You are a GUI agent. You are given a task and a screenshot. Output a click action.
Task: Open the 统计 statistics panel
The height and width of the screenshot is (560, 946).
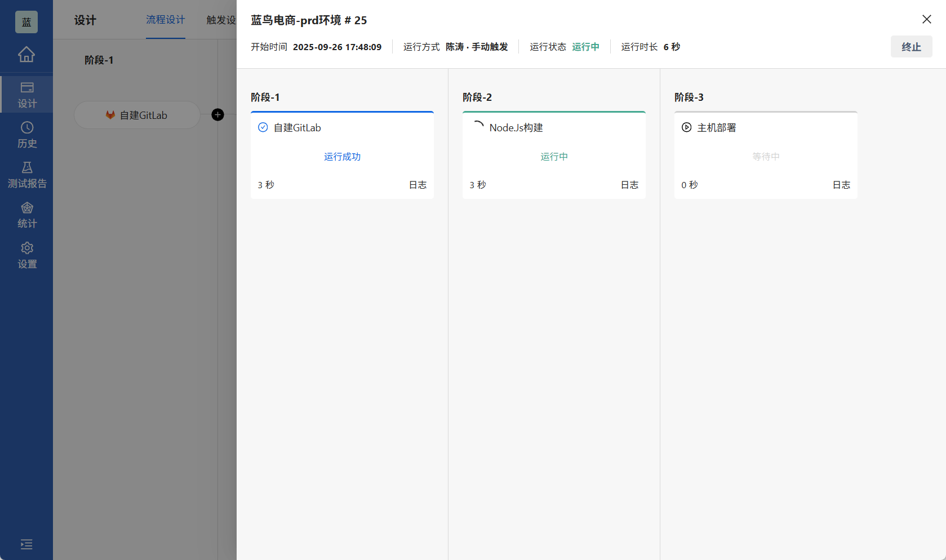pyautogui.click(x=26, y=215)
